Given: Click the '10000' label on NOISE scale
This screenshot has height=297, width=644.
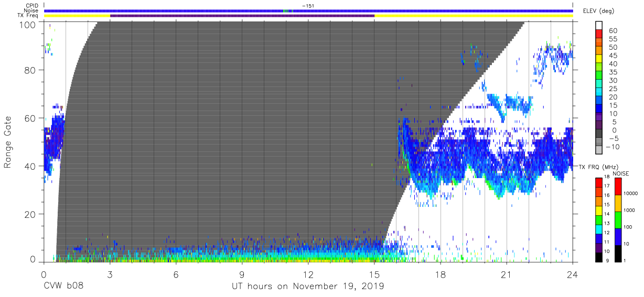Looking at the screenshot, I should (x=631, y=193).
